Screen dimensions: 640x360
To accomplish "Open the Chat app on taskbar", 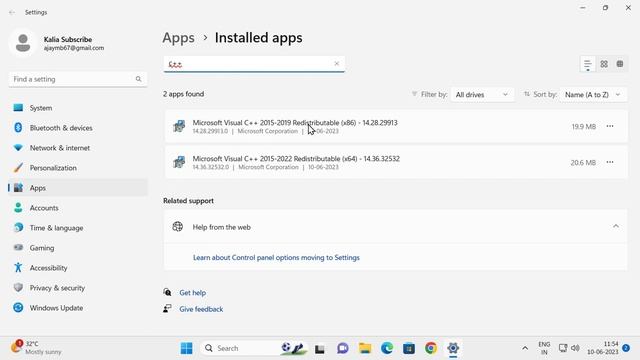I will click(x=342, y=348).
